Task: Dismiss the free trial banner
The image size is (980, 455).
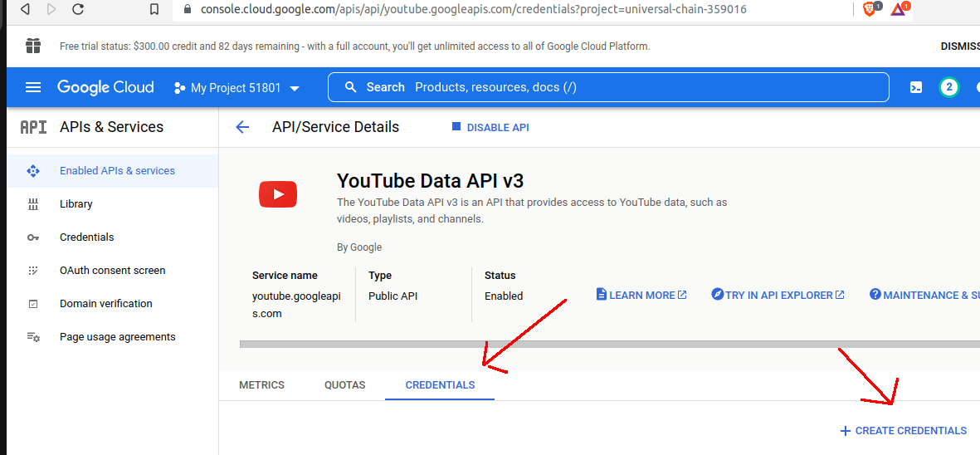Action: point(960,46)
